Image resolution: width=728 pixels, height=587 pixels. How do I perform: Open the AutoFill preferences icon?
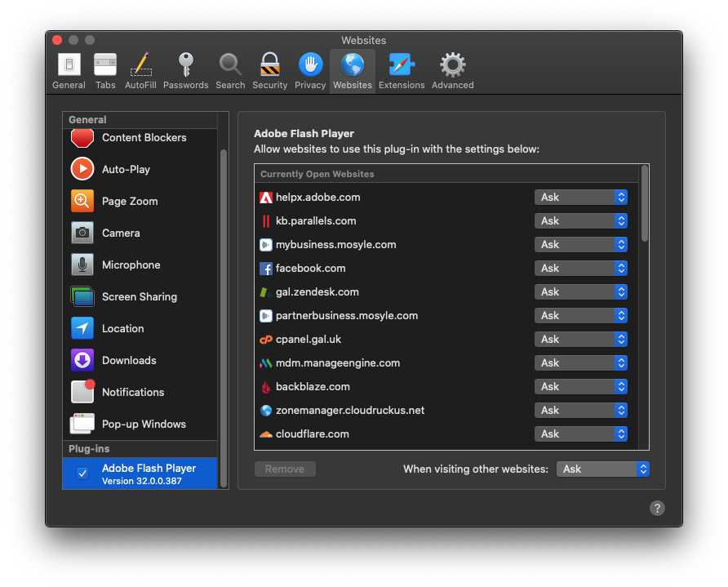140,64
